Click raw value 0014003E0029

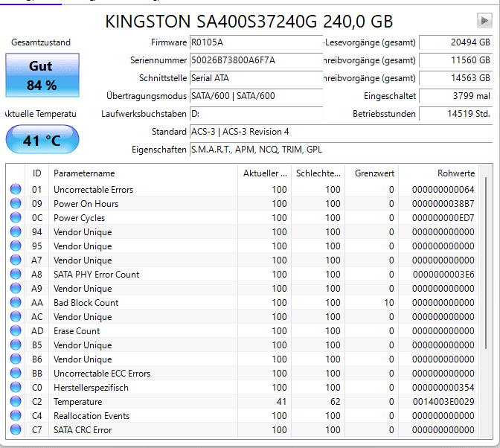tap(443, 402)
